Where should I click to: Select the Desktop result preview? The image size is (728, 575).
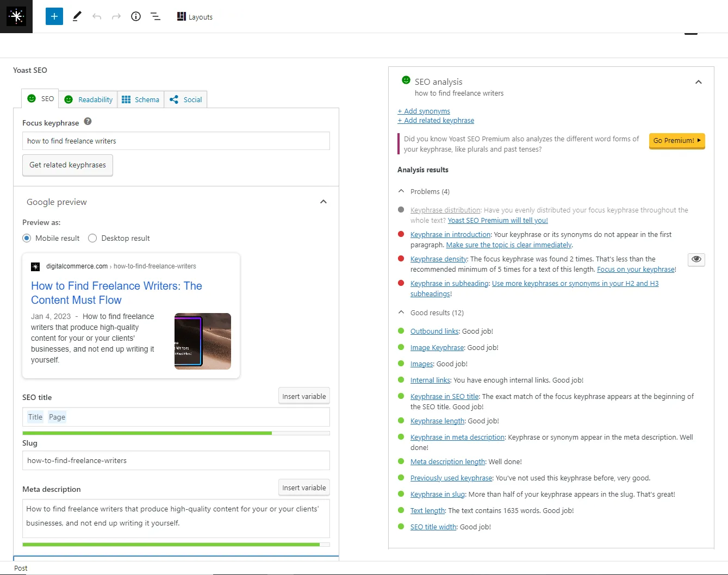pyautogui.click(x=92, y=238)
